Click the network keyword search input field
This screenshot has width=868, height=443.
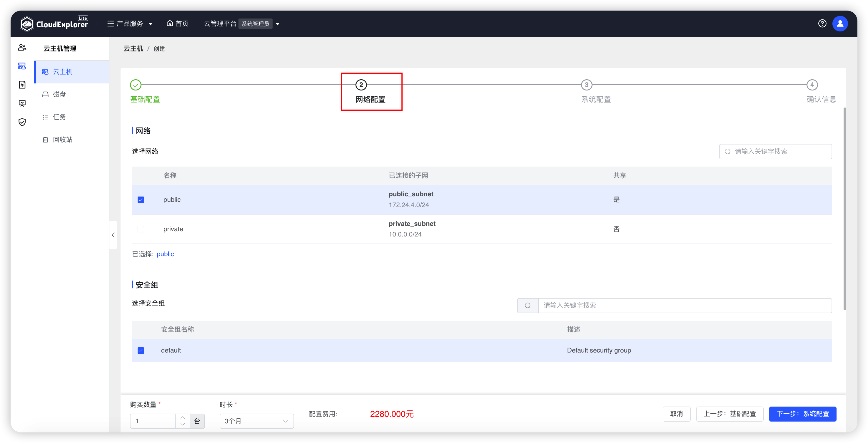(x=777, y=151)
